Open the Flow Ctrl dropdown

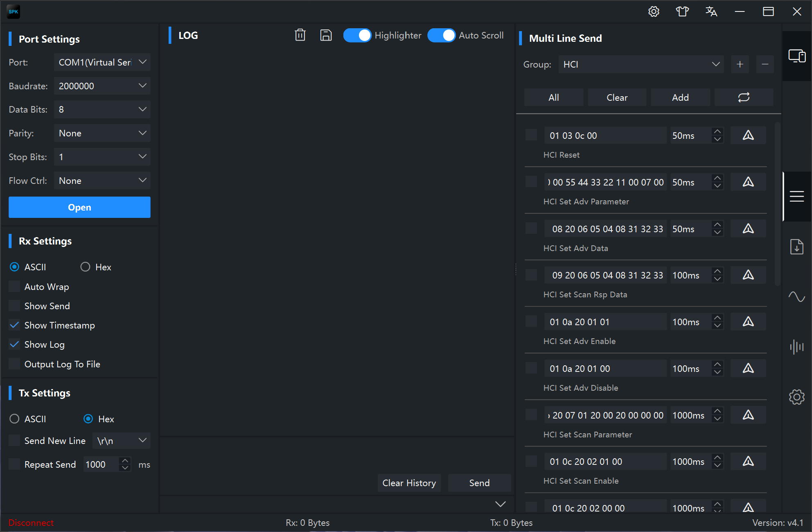tap(102, 181)
